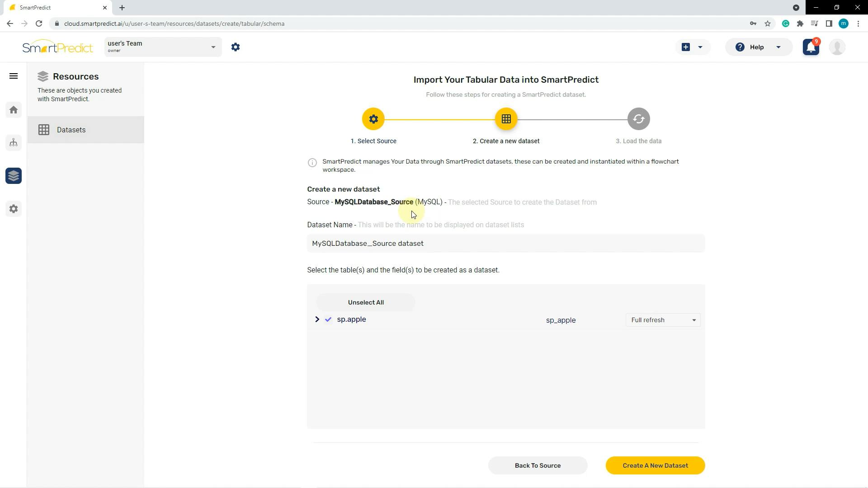The width and height of the screenshot is (868, 488).
Task: Click the add new resource plus icon
Action: point(685,47)
